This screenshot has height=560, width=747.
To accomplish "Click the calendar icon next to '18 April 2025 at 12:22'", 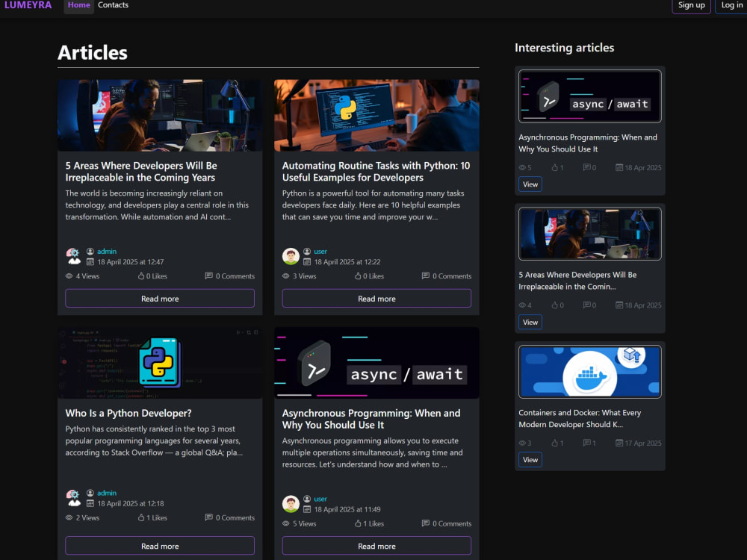I will [x=307, y=262].
